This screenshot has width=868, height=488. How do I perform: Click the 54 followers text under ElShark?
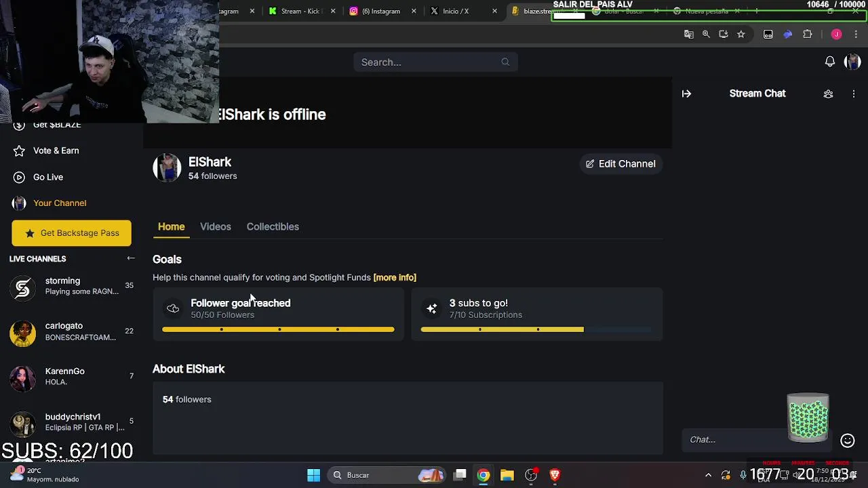click(213, 176)
